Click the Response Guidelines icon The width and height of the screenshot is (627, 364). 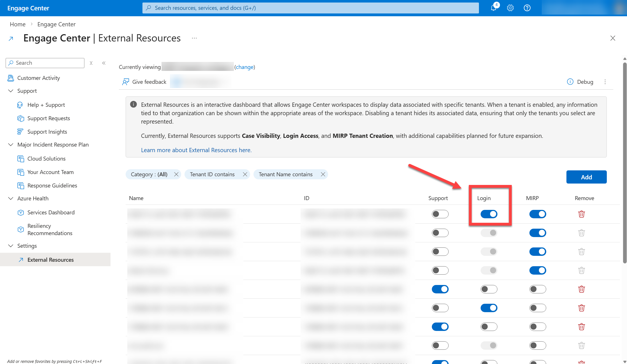coord(20,186)
